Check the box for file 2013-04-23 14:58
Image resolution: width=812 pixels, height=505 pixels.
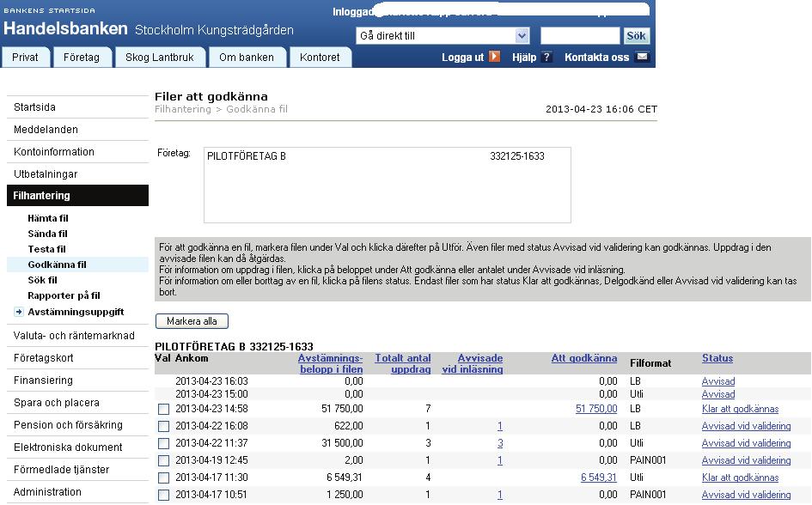(163, 410)
